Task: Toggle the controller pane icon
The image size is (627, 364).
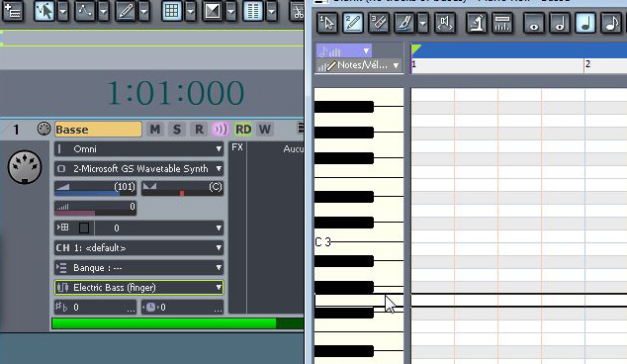Action: click(502, 23)
